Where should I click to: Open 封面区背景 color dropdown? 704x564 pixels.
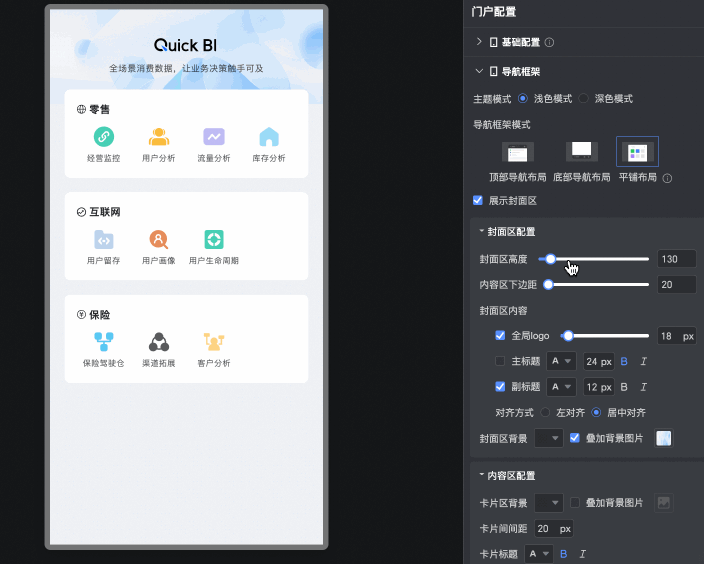(549, 438)
